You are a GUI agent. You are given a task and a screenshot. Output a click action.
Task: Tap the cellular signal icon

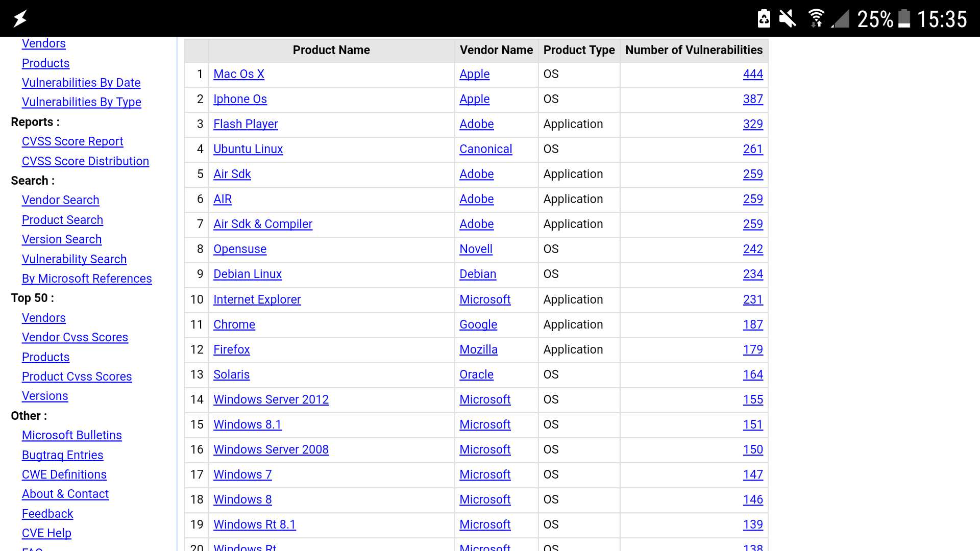click(x=840, y=19)
